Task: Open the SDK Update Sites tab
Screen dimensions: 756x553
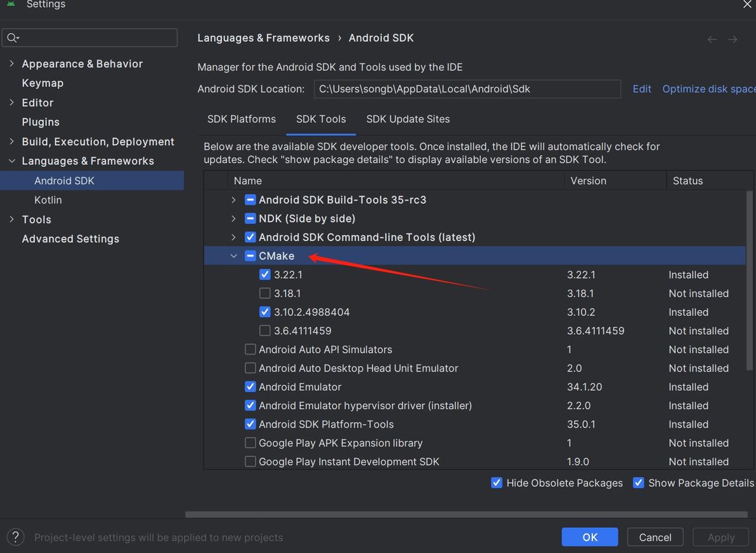Action: [x=408, y=119]
